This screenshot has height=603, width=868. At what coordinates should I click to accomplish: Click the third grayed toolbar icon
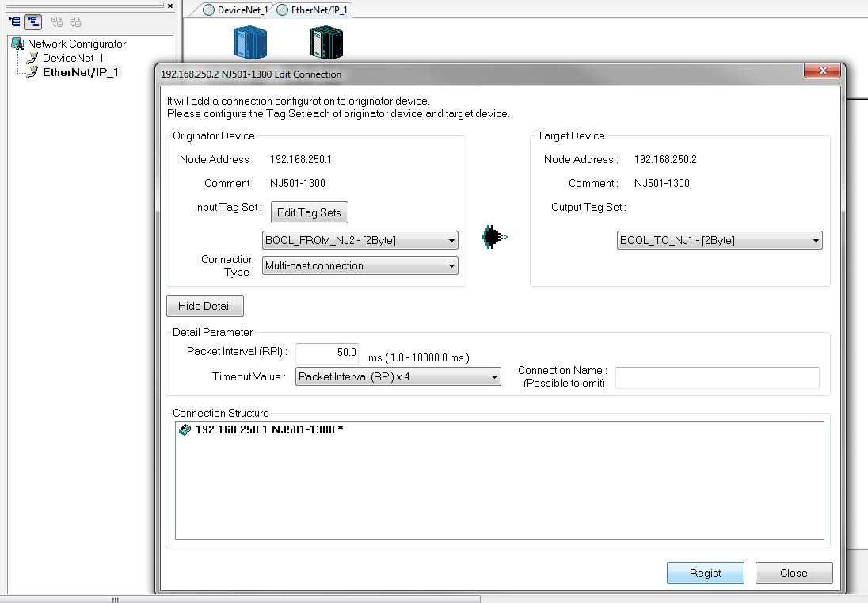click(x=56, y=22)
